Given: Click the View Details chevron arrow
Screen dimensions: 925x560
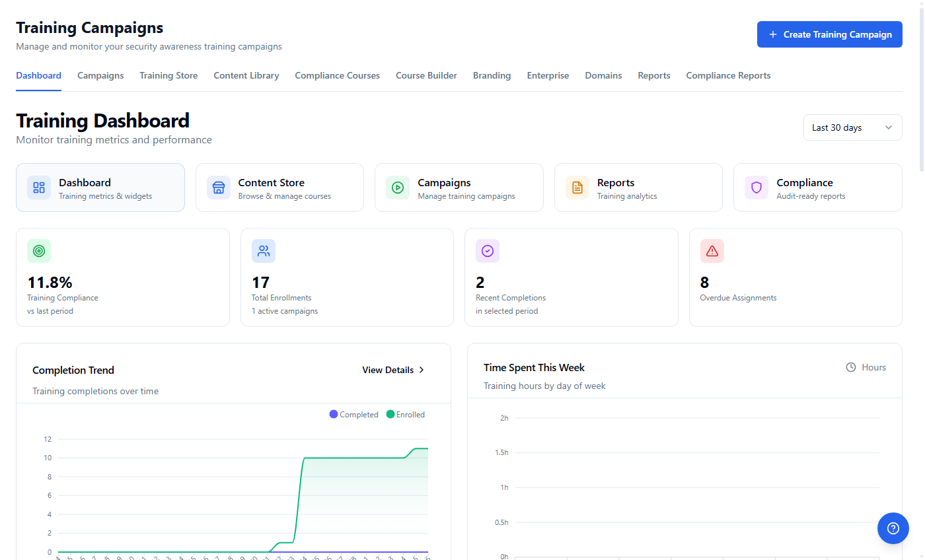Looking at the screenshot, I should [x=422, y=370].
